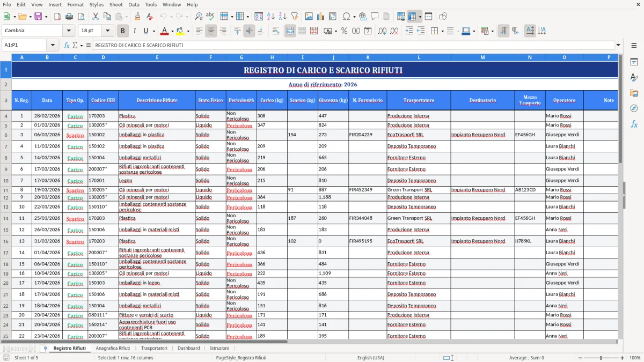Toggle Align Right
Image resolution: width=644 pixels, height=362 pixels.
point(223,31)
